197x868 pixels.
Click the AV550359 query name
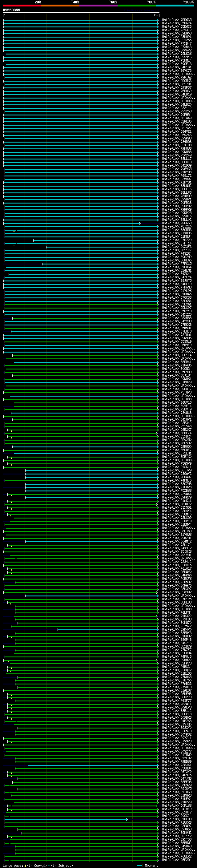tap(11, 10)
